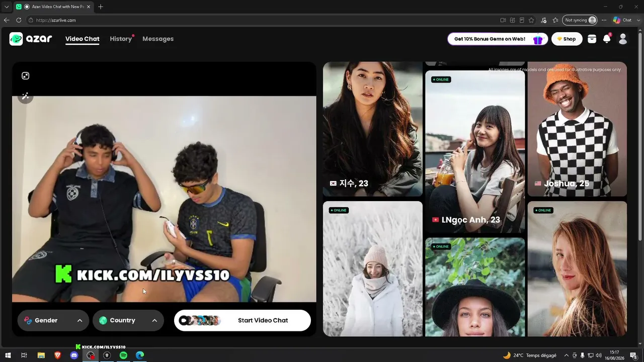View site information lock icon
Viewport: 644px width, 362px height.
pos(31,20)
